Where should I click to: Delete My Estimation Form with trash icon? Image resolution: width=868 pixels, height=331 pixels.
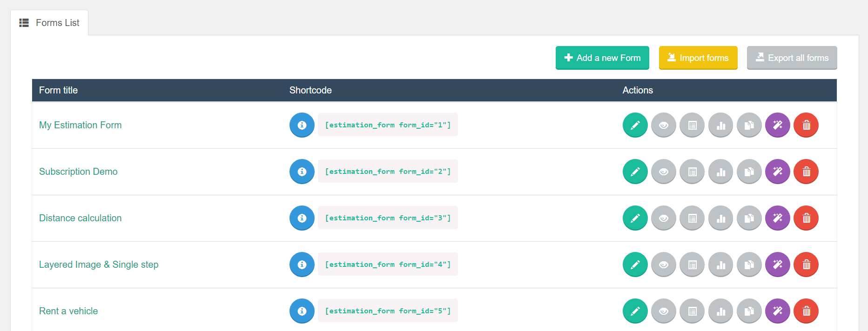pyautogui.click(x=806, y=125)
